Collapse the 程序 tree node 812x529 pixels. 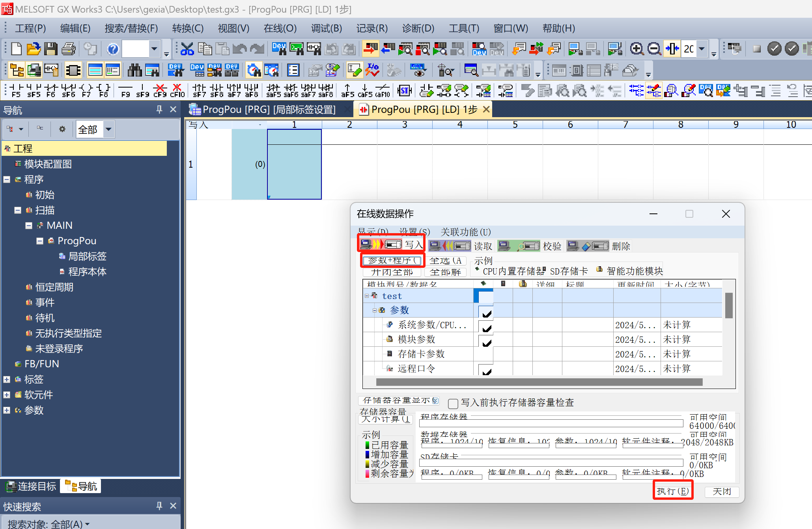point(7,179)
